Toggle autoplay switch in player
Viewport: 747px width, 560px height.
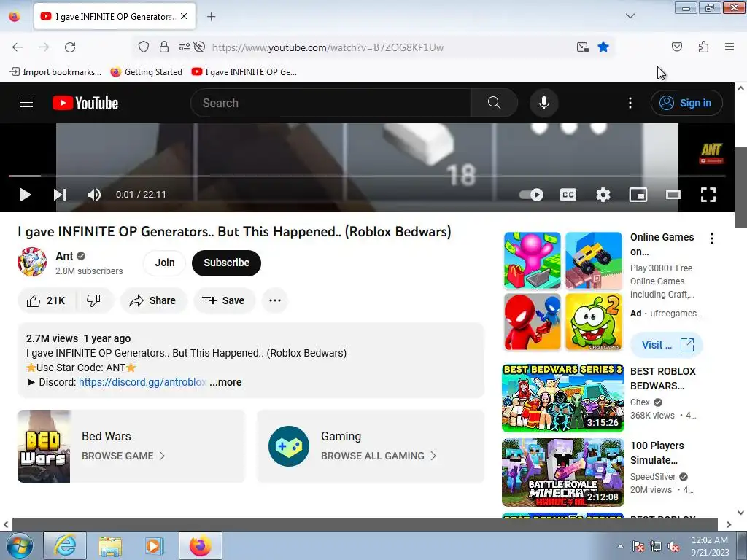[x=531, y=194]
